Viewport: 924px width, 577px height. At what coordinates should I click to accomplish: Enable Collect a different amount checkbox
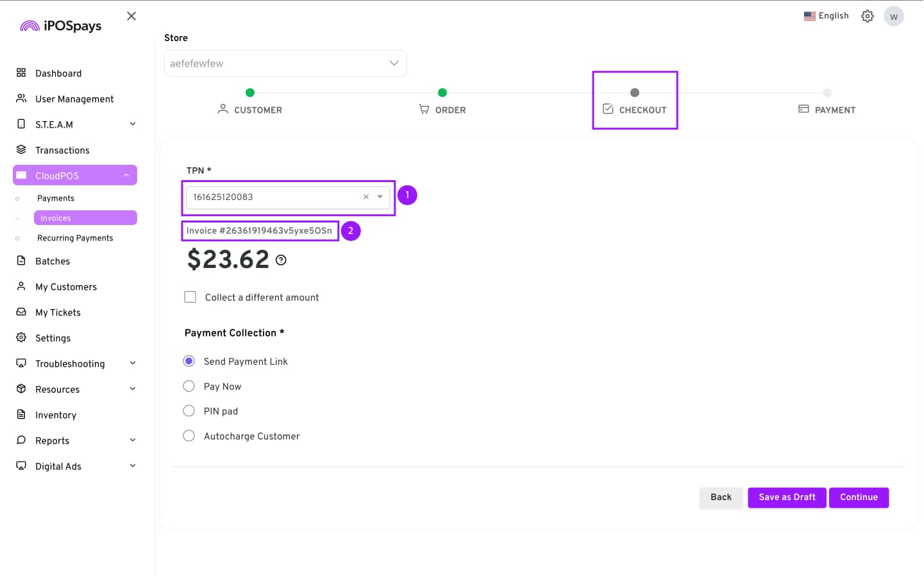(190, 297)
